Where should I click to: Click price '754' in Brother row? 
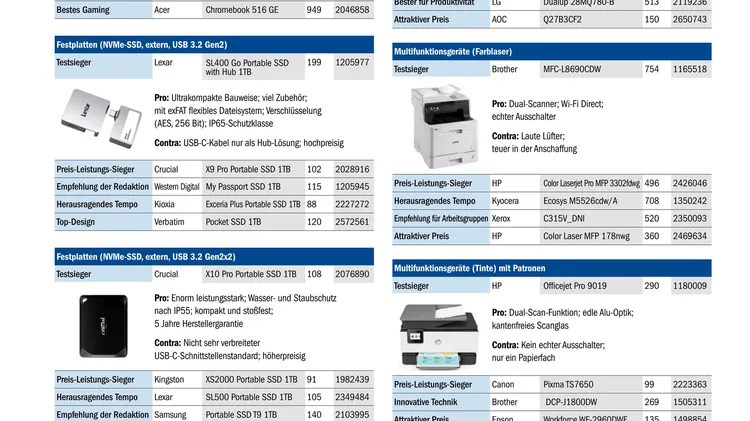tap(652, 69)
